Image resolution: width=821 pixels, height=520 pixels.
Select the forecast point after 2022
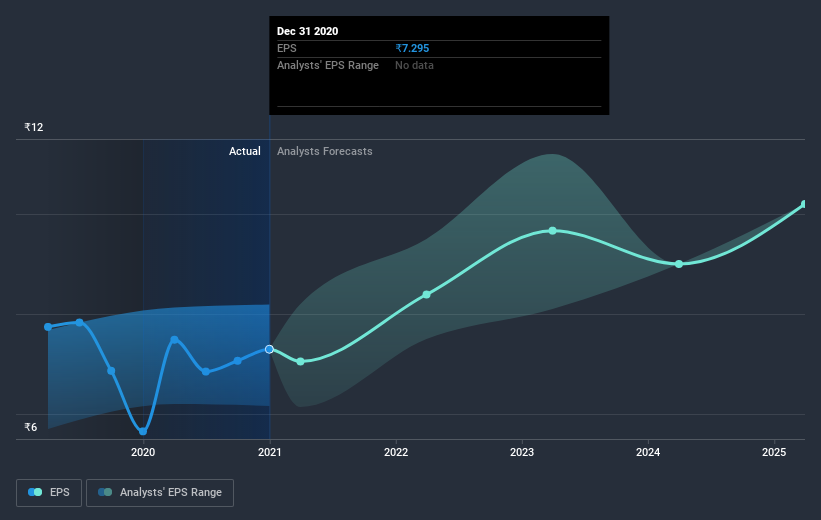tap(426, 295)
